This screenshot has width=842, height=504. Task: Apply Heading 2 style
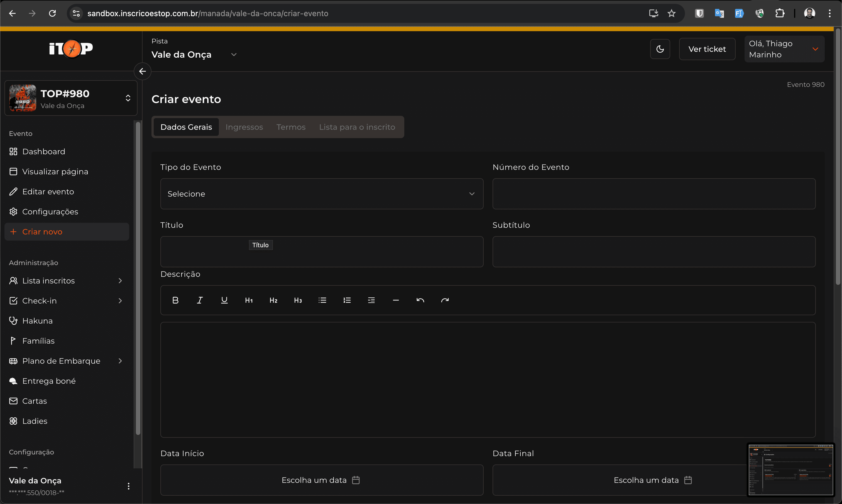point(273,300)
